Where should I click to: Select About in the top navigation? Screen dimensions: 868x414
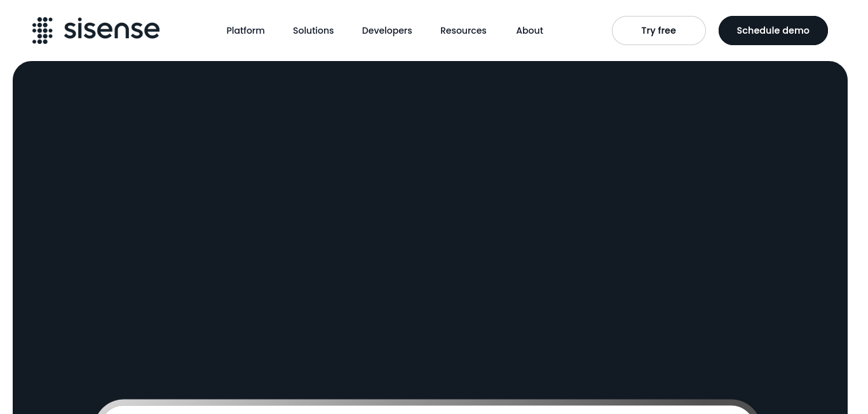pos(529,31)
